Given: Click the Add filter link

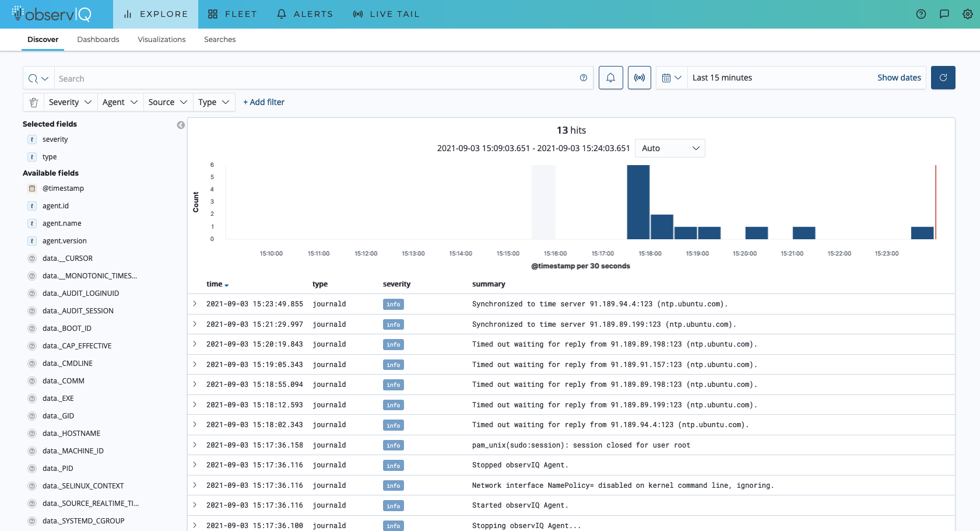Looking at the screenshot, I should pyautogui.click(x=264, y=102).
